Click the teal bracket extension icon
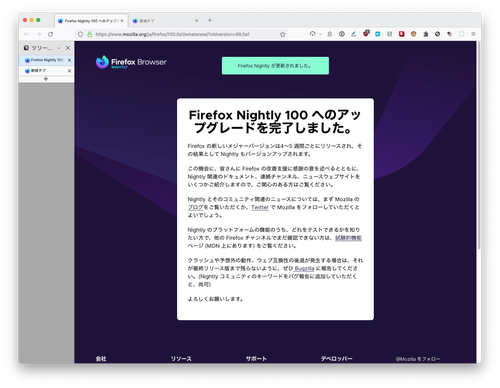This screenshot has width=500, height=388. (x=390, y=34)
